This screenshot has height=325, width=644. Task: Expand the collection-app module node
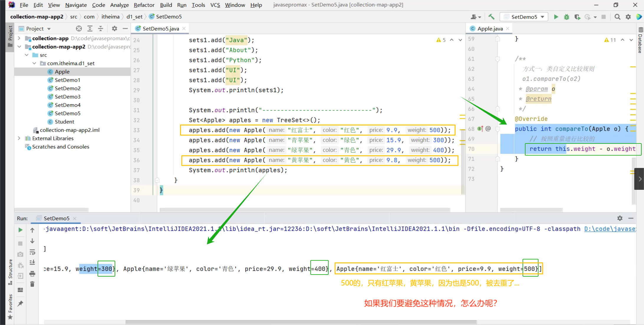tap(19, 38)
